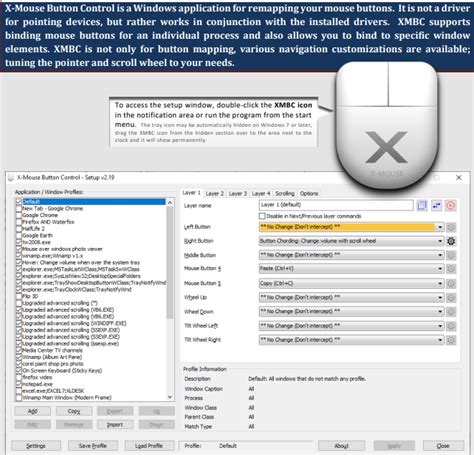
Task: Click the Save Profile button
Action: pos(93,446)
